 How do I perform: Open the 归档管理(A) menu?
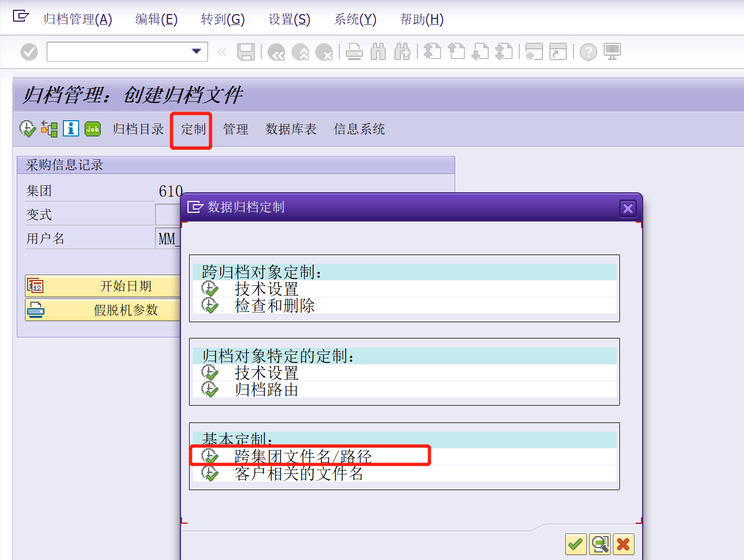pos(77,19)
